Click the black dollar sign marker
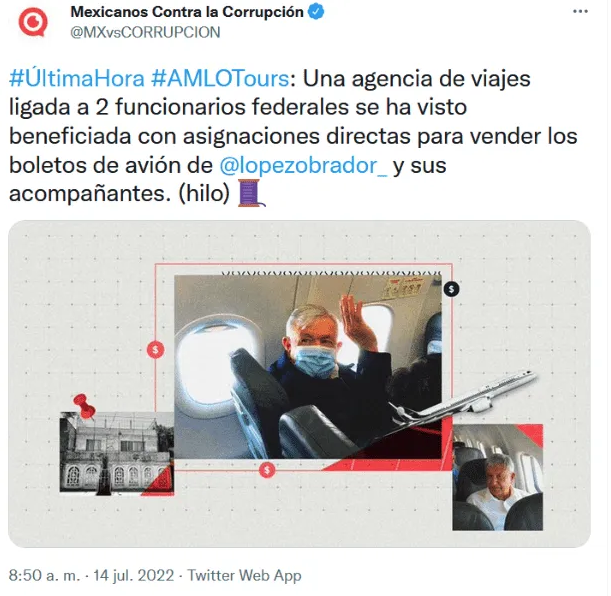611x596 pixels. [451, 289]
